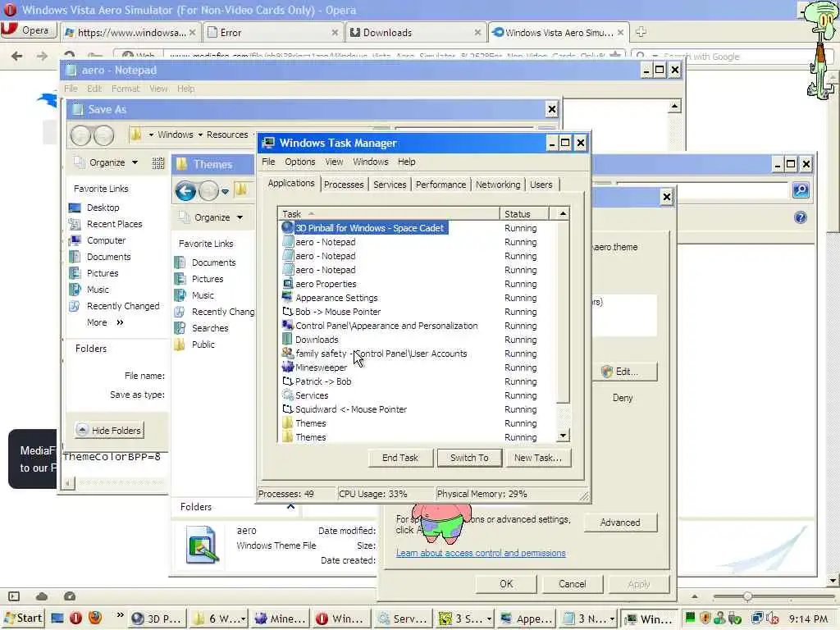This screenshot has height=630, width=840.
Task: Open breadcrumb arrow before Resources folder
Action: (200, 135)
